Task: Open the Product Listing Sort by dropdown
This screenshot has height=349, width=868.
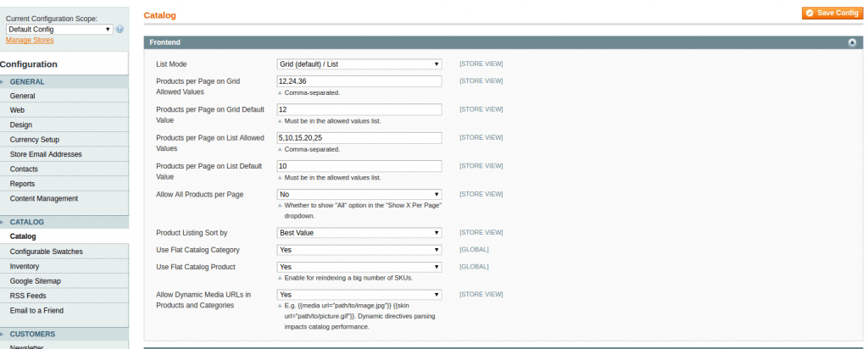Action: 359,233
